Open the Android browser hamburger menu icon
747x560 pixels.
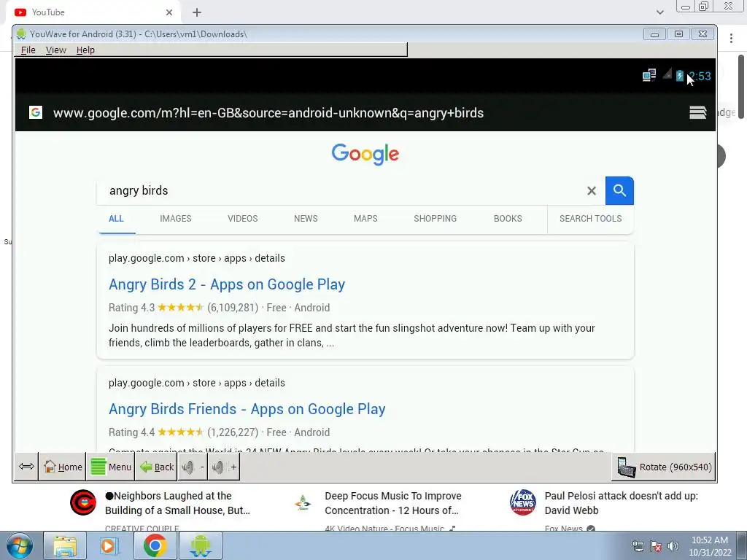coord(697,112)
